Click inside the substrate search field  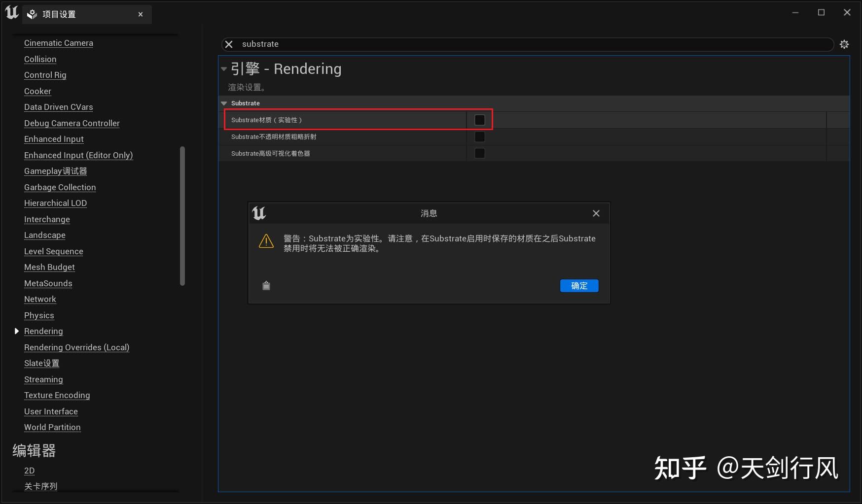pos(395,44)
